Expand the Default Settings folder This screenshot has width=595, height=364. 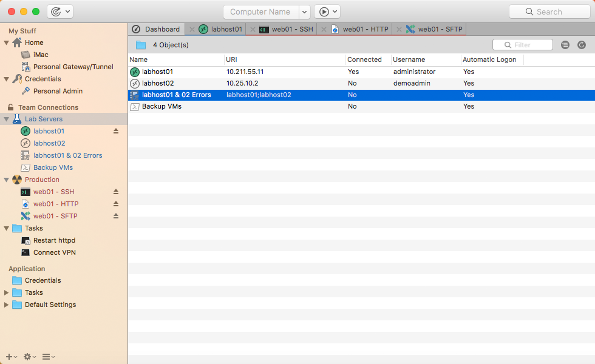click(x=6, y=305)
